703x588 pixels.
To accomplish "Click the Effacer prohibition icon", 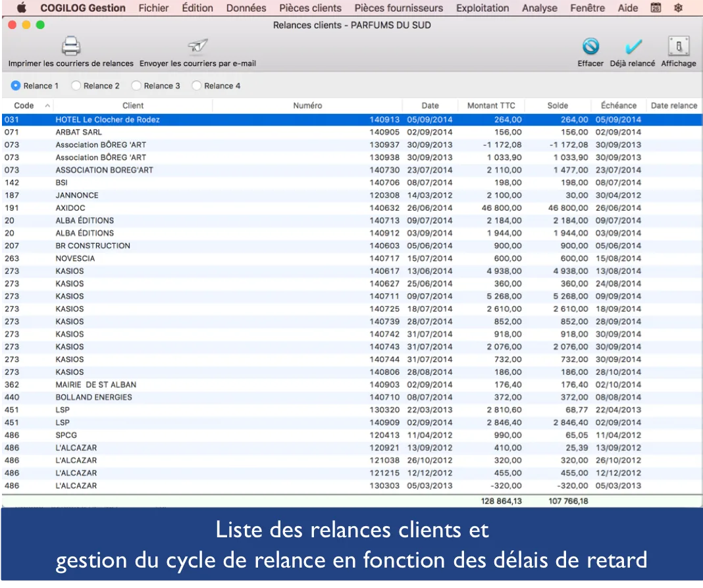I will 590,46.
